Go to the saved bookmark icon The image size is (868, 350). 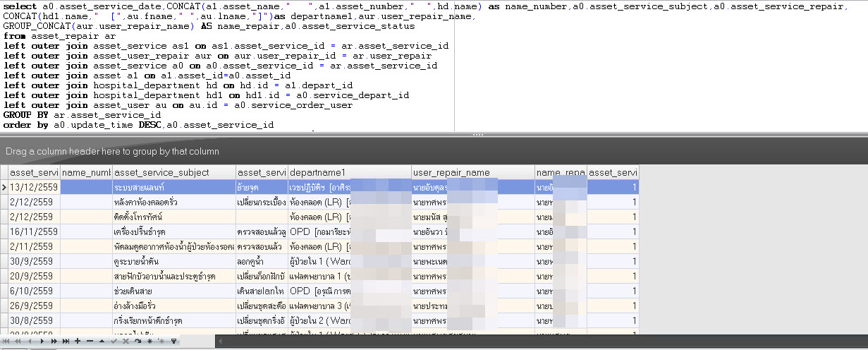[161, 341]
